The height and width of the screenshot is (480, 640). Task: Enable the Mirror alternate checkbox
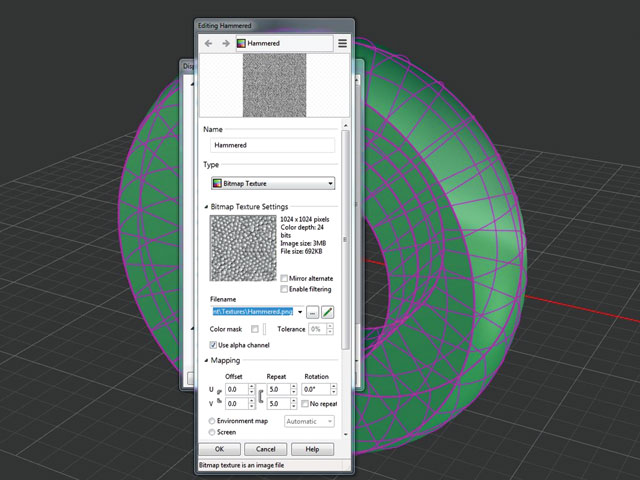pos(284,278)
